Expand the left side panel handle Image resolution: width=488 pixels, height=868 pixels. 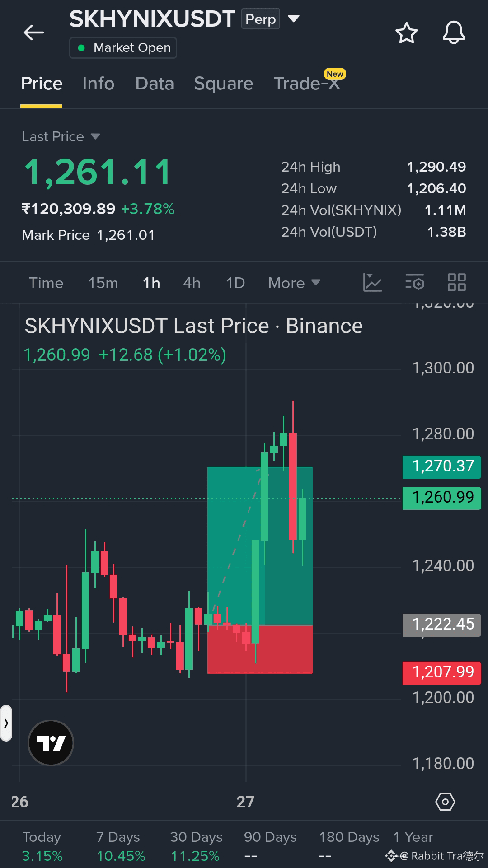click(6, 723)
